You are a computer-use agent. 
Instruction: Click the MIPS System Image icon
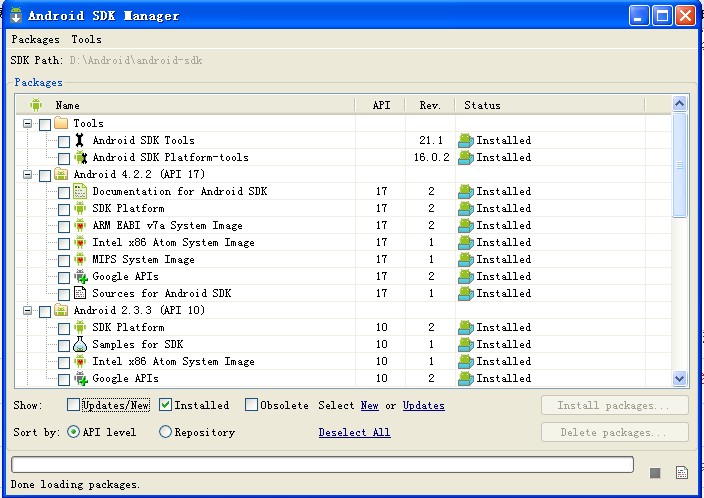tap(80, 259)
